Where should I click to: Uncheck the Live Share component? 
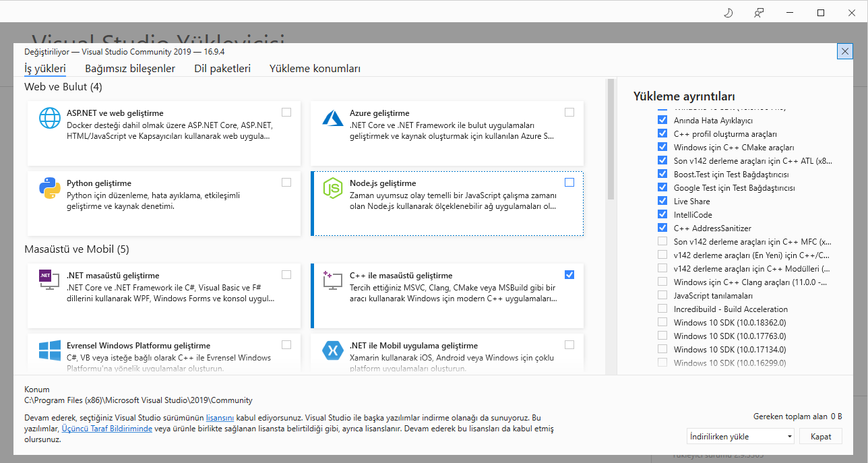[x=662, y=201]
